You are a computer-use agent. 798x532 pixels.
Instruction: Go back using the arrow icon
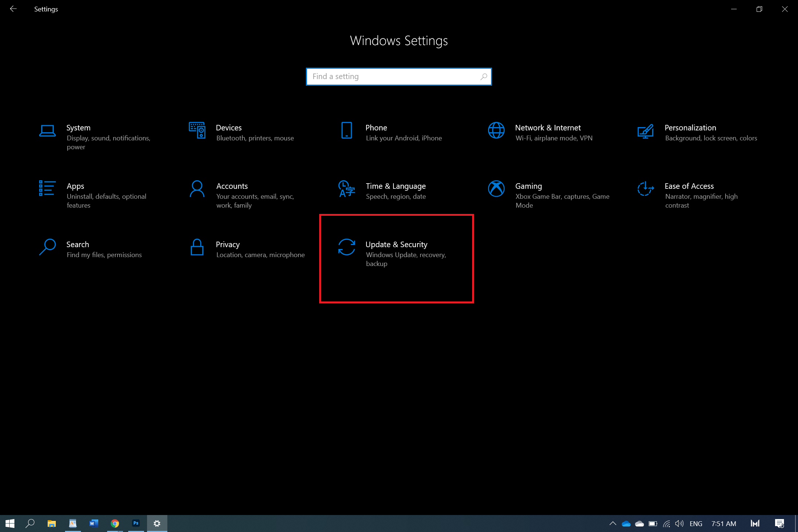click(13, 9)
